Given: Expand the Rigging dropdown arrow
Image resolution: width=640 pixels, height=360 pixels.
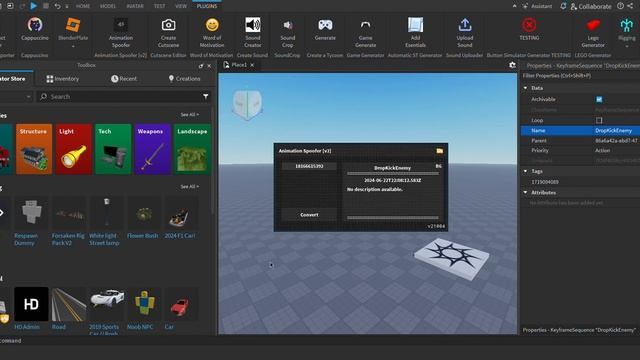Looking at the screenshot, I should [627, 47].
